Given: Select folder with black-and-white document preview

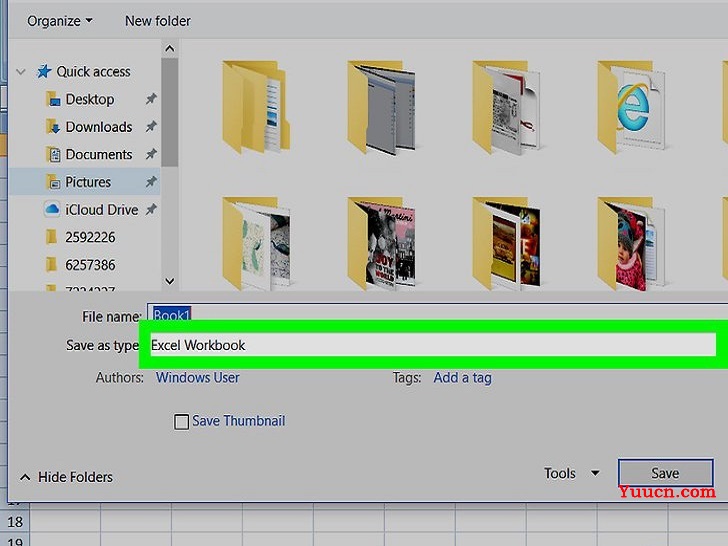Looking at the screenshot, I should pyautogui.click(x=506, y=107).
